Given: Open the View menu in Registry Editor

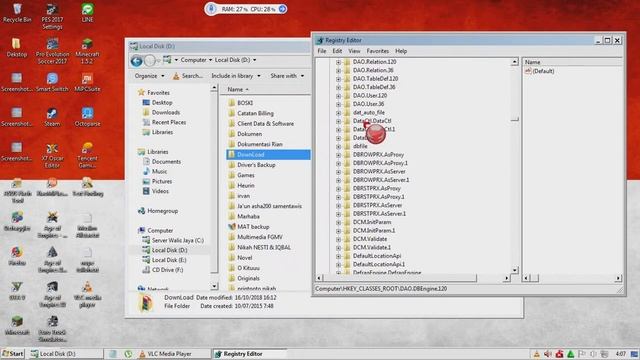Looking at the screenshot, I should 354,51.
